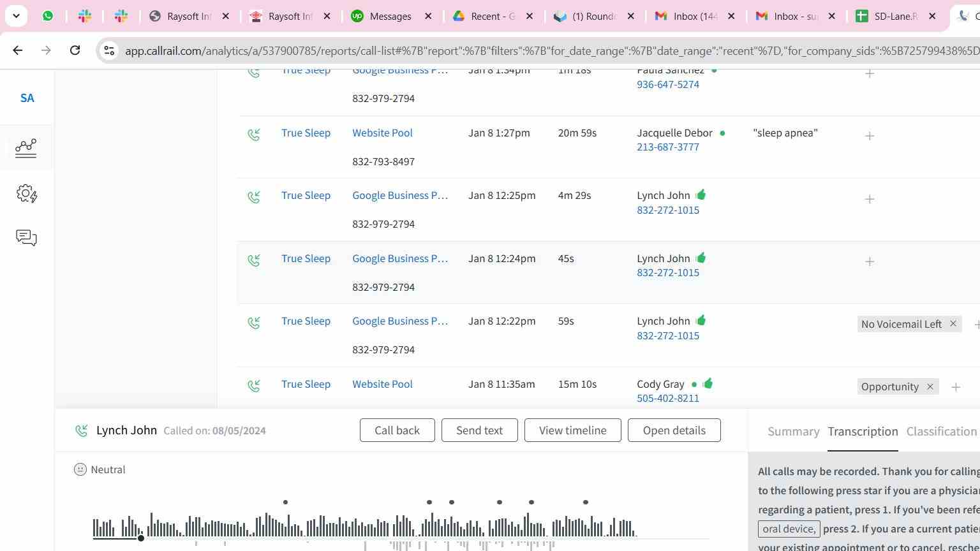Viewport: 980px width, 551px height.
Task: Click inbound call icon for 45s call
Action: point(254,260)
